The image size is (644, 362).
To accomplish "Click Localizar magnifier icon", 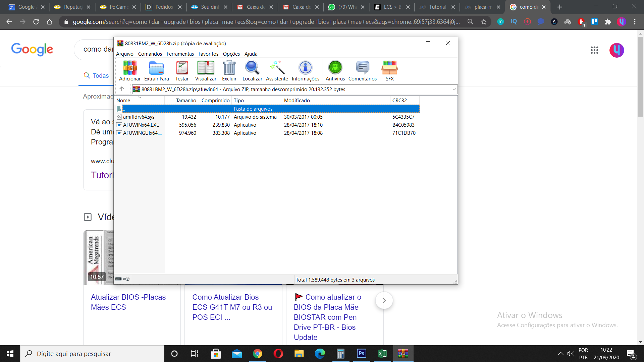I will (252, 71).
